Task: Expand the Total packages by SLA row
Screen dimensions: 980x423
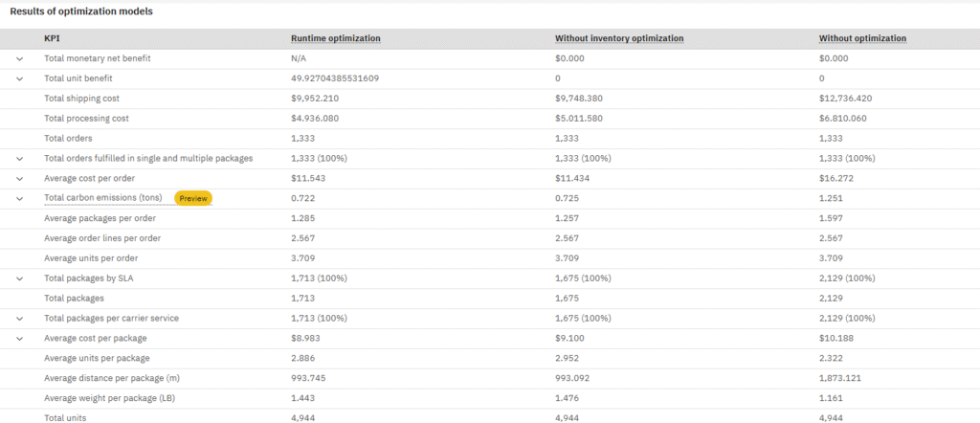Action: tap(19, 278)
